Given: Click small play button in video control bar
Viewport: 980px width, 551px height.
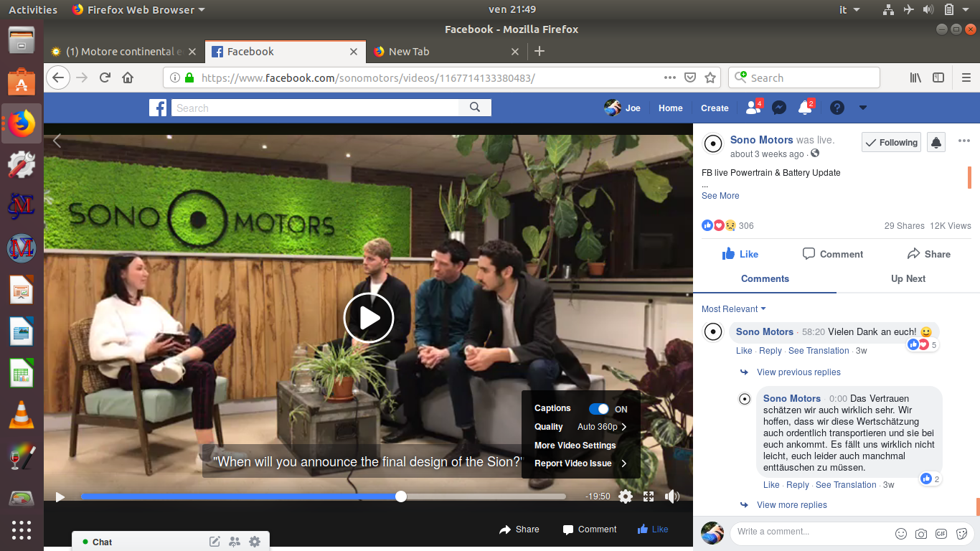Looking at the screenshot, I should click(x=60, y=496).
